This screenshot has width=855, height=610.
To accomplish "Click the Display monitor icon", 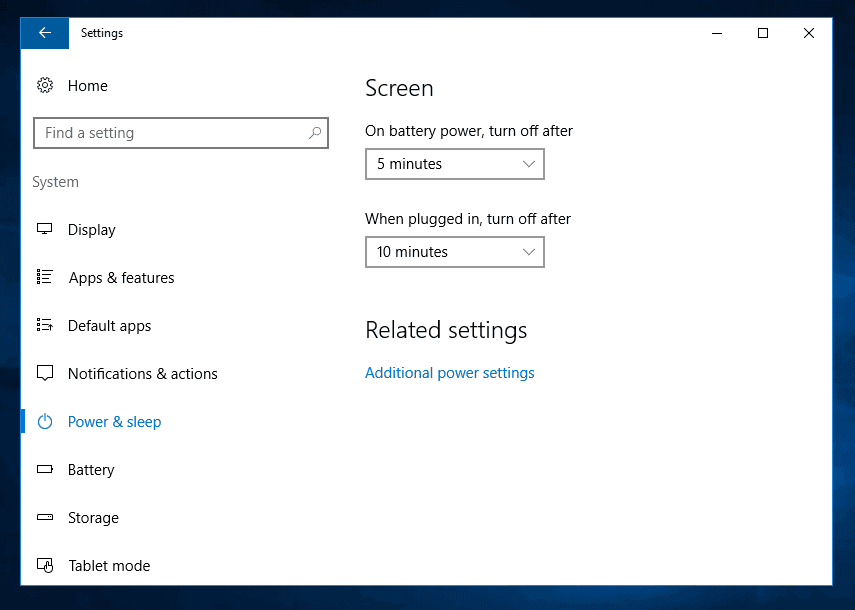I will point(45,229).
